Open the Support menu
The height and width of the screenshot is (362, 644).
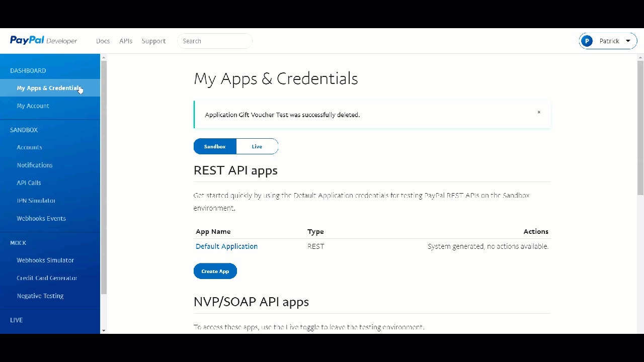coord(153,41)
